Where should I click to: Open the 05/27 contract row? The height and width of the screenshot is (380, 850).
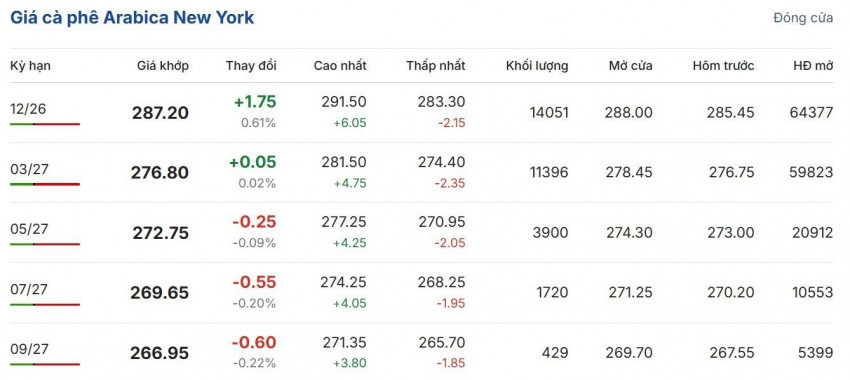[x=422, y=233]
